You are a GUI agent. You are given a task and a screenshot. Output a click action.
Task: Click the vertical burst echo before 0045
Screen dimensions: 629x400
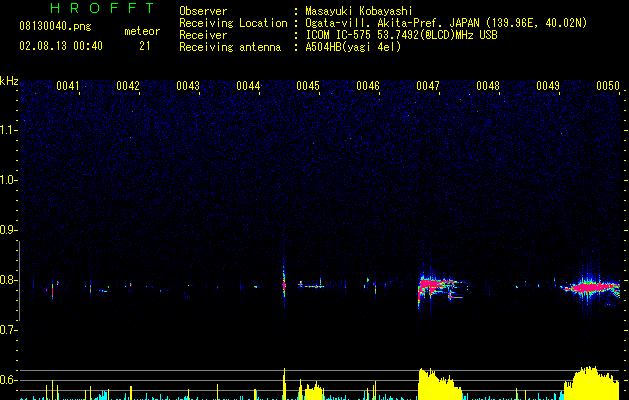coord(284,283)
